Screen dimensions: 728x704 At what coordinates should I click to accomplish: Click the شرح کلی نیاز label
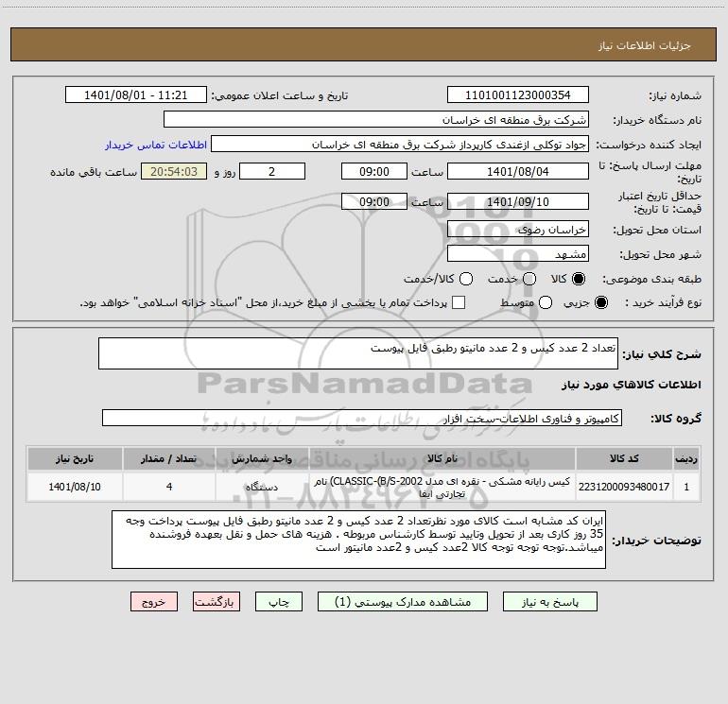662,354
